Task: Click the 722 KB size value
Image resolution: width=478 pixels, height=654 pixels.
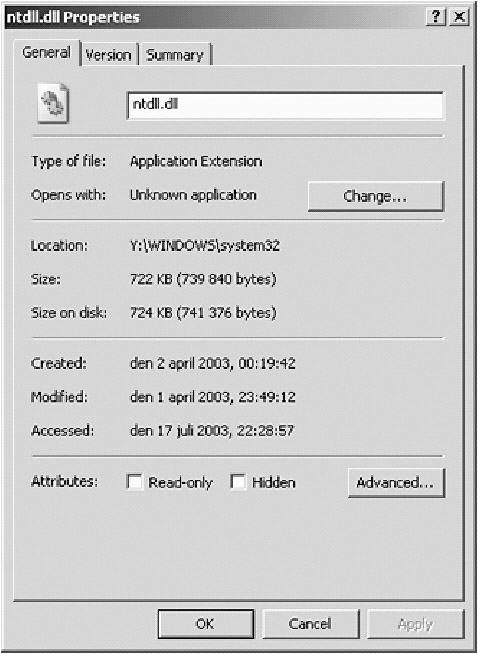Action: click(203, 279)
